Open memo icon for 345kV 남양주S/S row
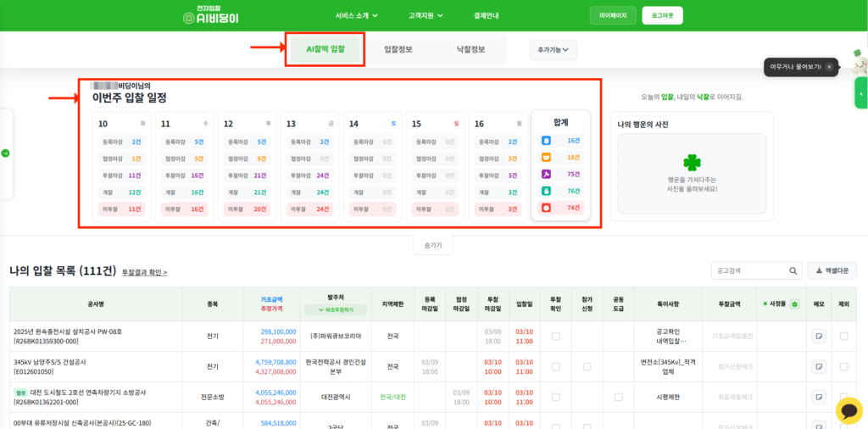Viewport: 868px width, 429px height. (819, 367)
